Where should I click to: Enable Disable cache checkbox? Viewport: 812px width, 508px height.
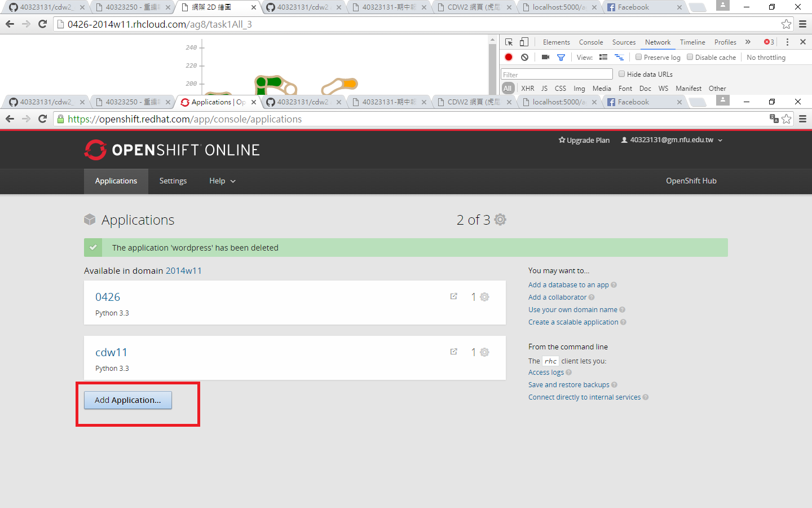[x=690, y=57]
